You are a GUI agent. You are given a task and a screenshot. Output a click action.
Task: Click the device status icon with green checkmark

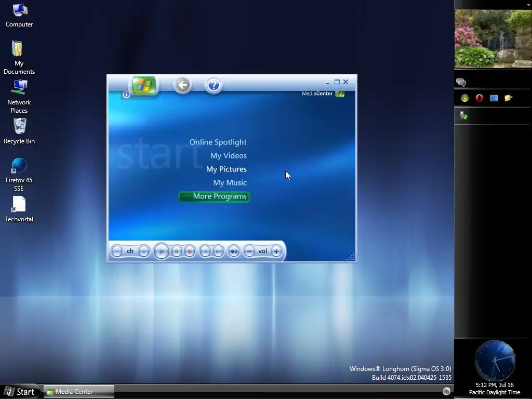coord(464,116)
